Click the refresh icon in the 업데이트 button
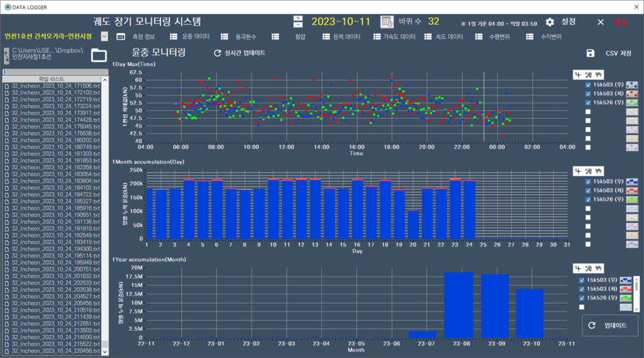Viewport: 644px width, 358px height. pos(592,326)
